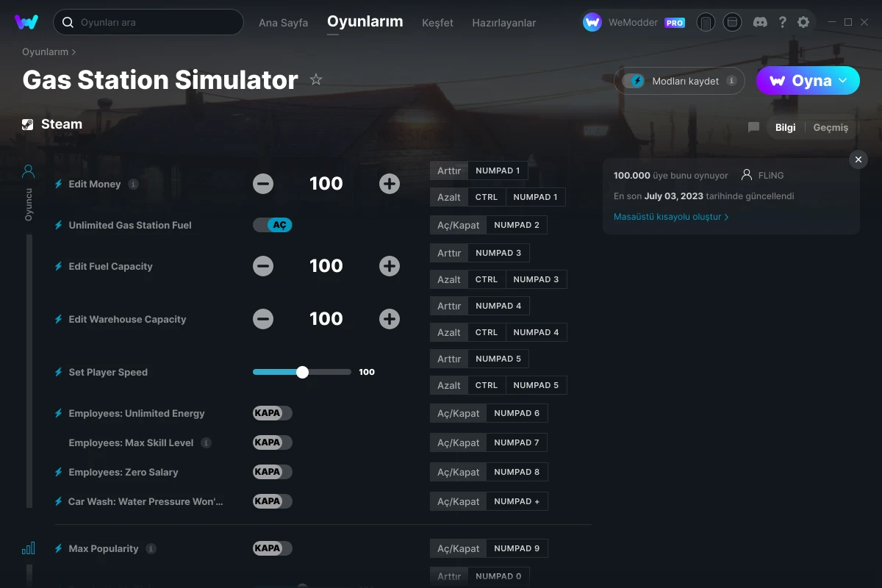Enable Car Wash: Water Pressure toggle
This screenshot has height=588, width=882.
coord(273,501)
